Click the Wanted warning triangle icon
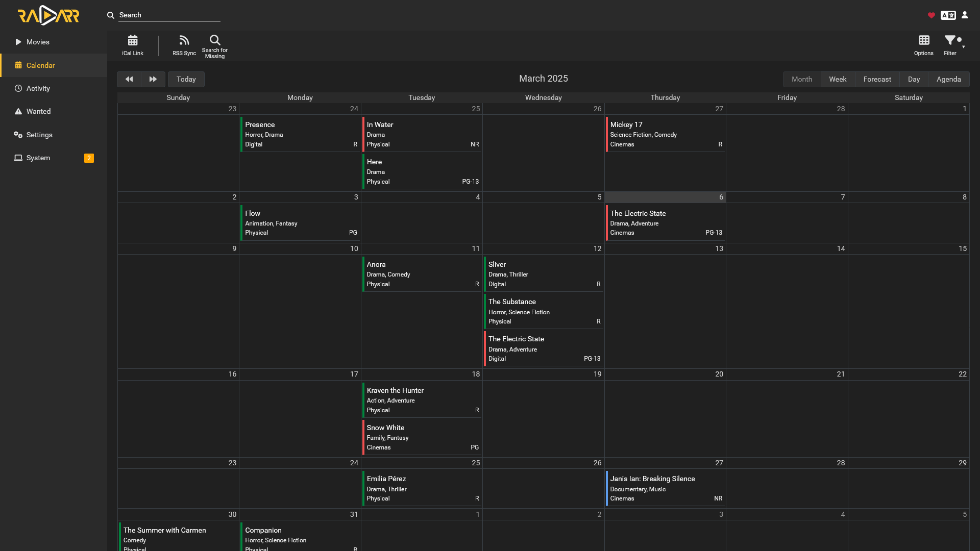Viewport: 980px width, 551px height. pyautogui.click(x=18, y=111)
